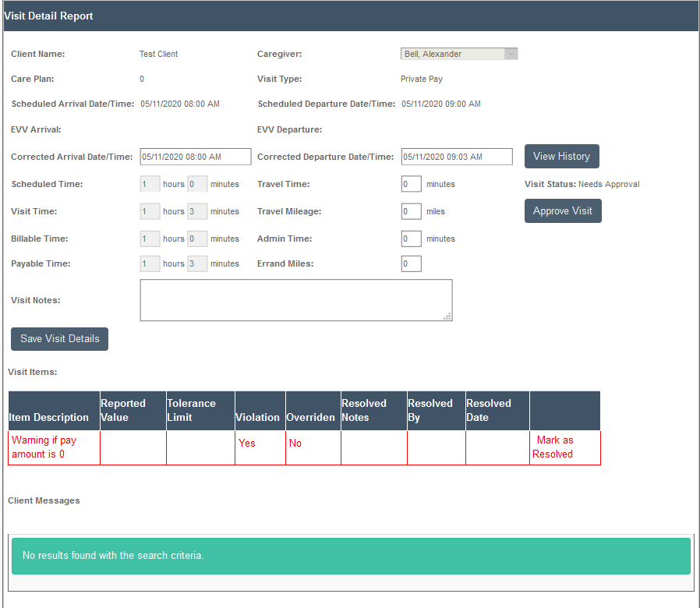The width and height of the screenshot is (700, 608).
Task: Click the Visit Notes resize handle
Action: (447, 316)
